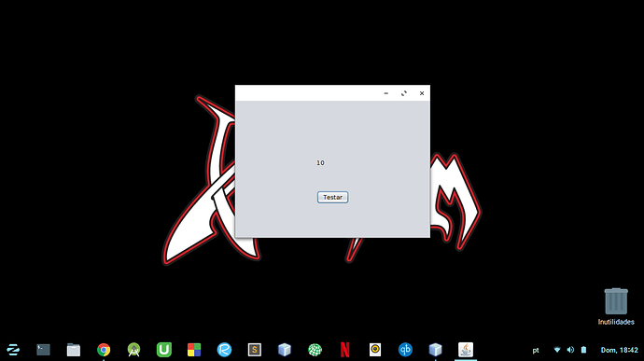Open the Wi-Fi network tray menu
The image size is (644, 361).
coord(557,350)
